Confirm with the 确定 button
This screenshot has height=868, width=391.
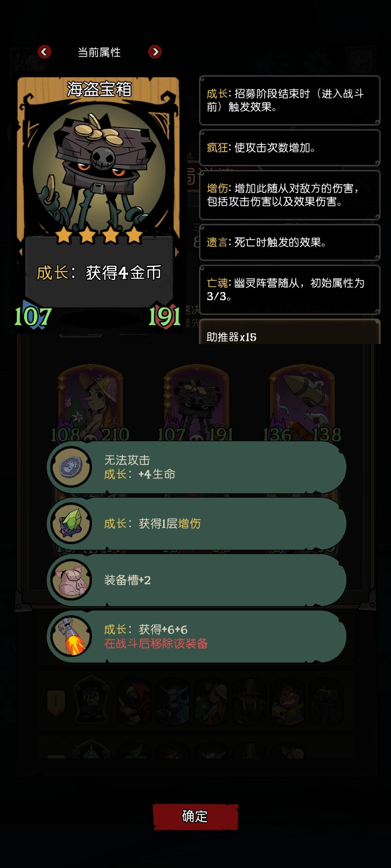(195, 816)
